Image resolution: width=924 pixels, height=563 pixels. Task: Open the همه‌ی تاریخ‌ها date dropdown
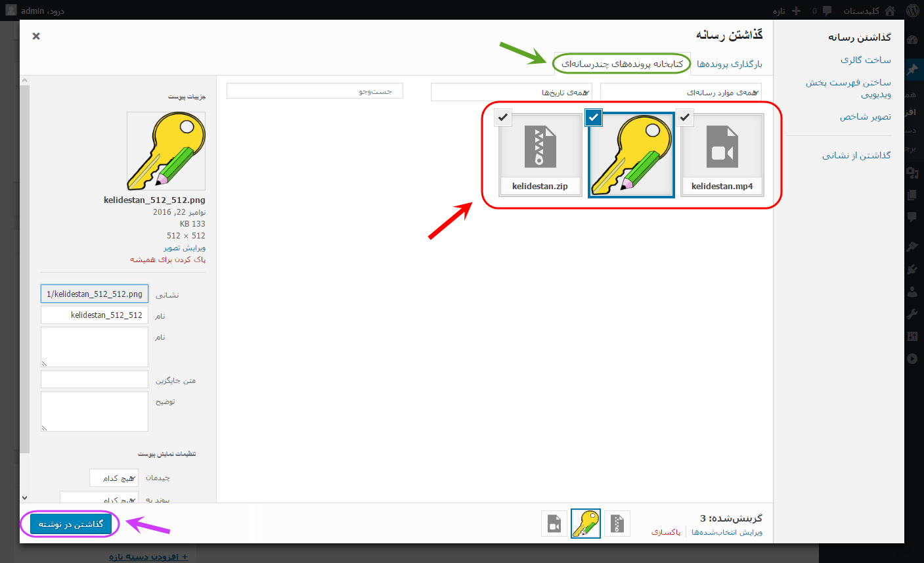click(x=512, y=92)
